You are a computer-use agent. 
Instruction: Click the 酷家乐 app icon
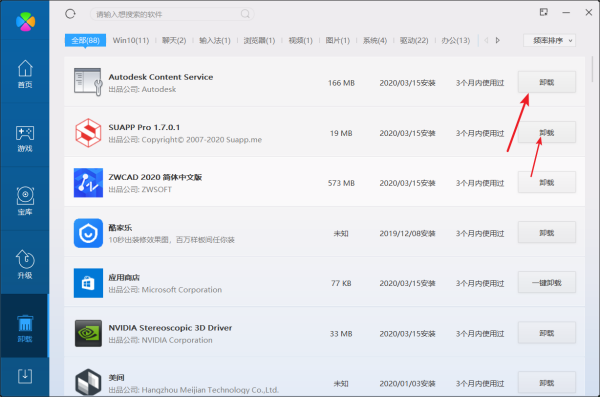[x=88, y=233]
